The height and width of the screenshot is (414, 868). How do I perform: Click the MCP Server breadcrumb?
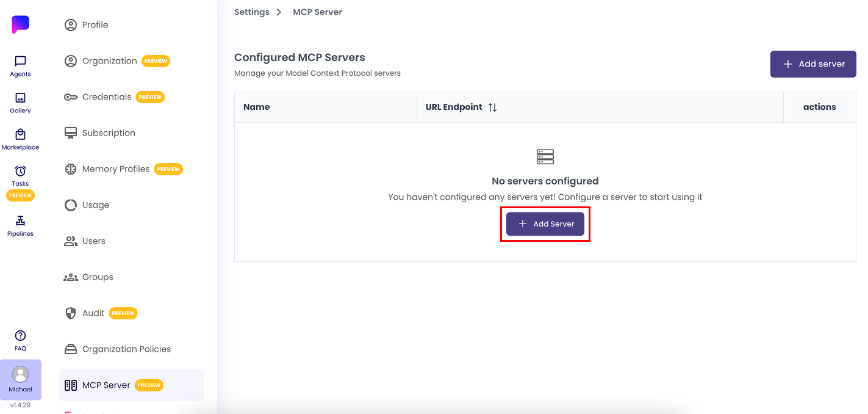(317, 12)
